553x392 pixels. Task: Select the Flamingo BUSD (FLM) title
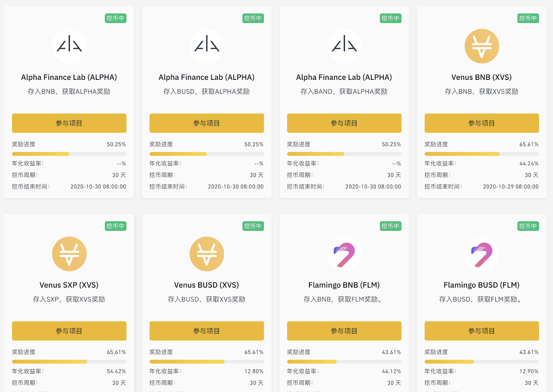[x=482, y=285]
